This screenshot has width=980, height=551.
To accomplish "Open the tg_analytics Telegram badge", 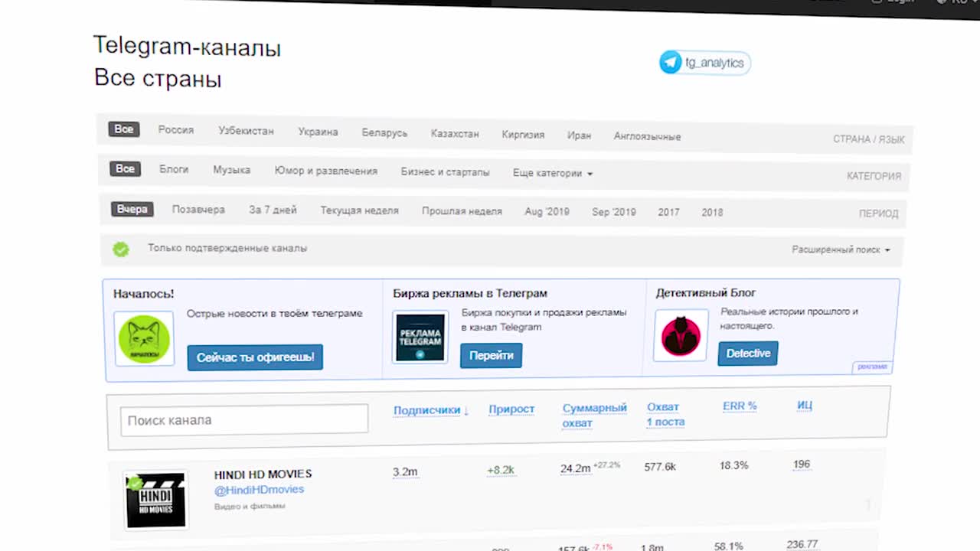I will click(x=705, y=63).
